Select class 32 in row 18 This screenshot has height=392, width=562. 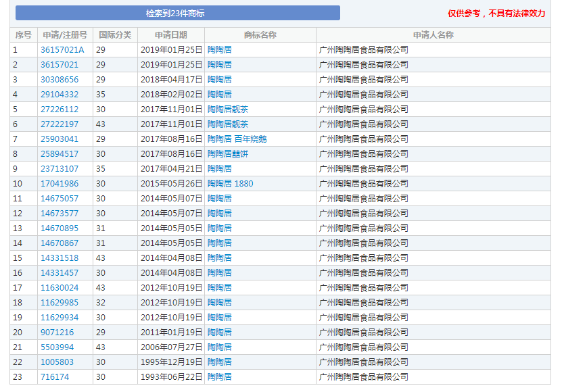(x=101, y=302)
